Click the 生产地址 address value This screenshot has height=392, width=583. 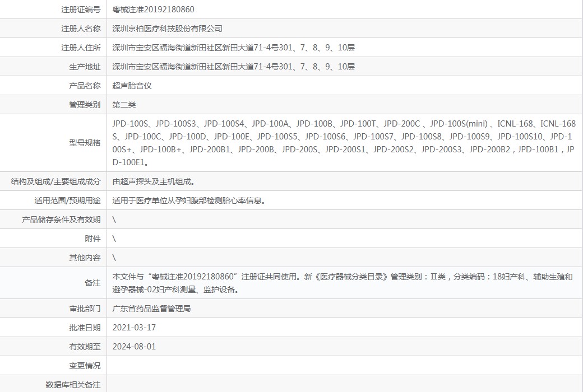pos(234,67)
